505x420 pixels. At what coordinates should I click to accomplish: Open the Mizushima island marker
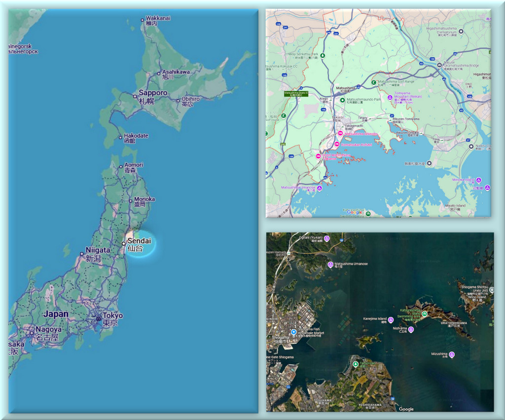click(452, 354)
